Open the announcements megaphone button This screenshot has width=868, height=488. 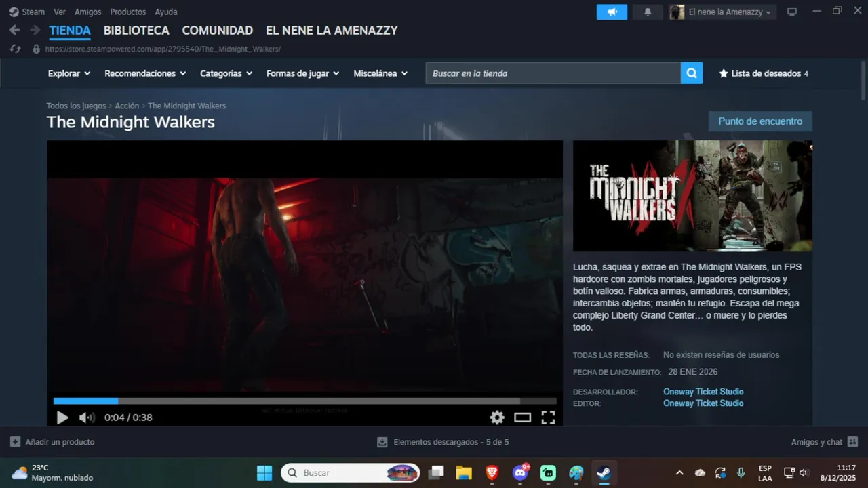(x=612, y=12)
